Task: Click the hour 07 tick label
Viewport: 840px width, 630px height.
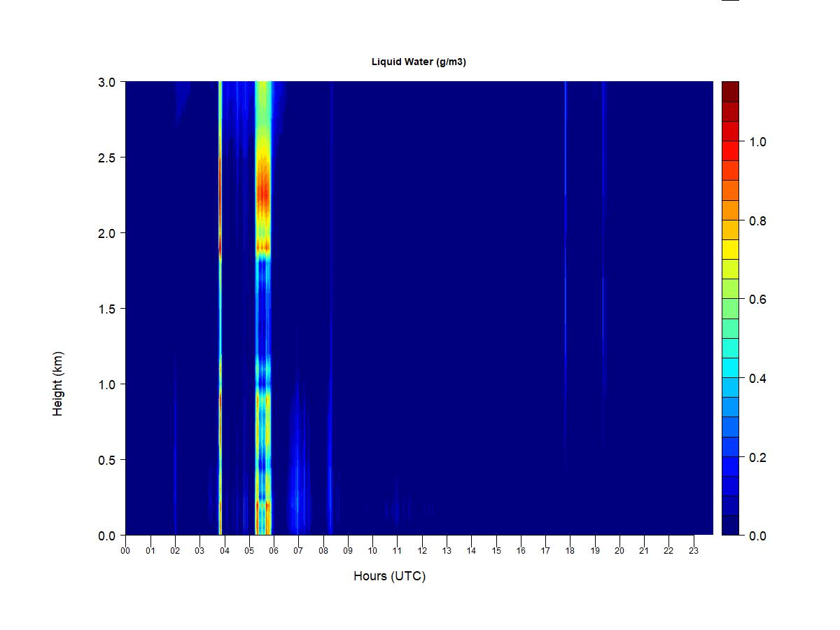Action: [298, 551]
